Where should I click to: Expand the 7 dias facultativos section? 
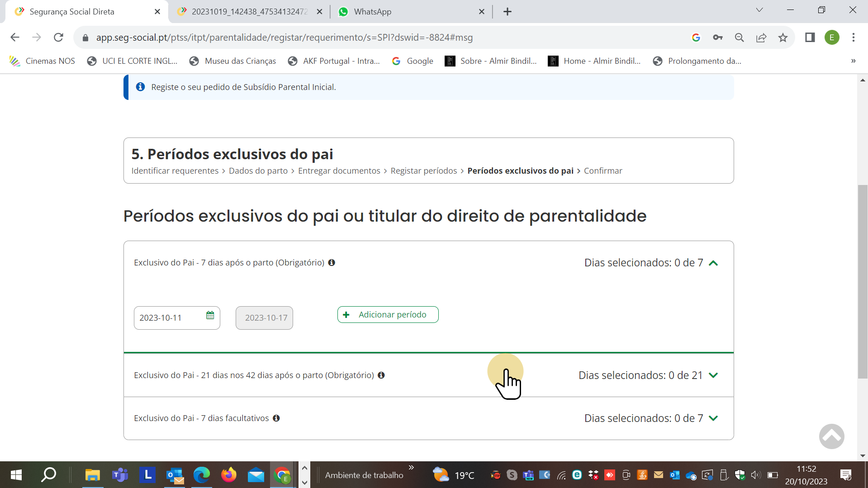(x=713, y=418)
